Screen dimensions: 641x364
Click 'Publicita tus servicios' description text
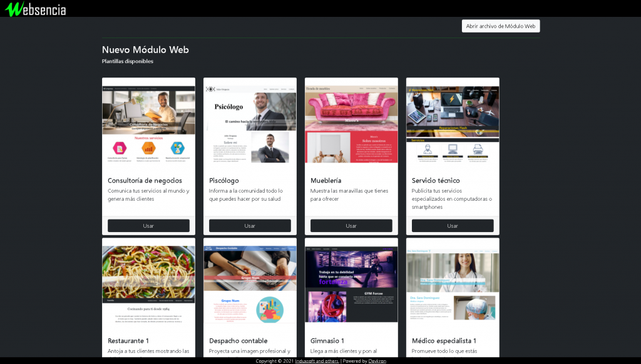click(x=452, y=199)
